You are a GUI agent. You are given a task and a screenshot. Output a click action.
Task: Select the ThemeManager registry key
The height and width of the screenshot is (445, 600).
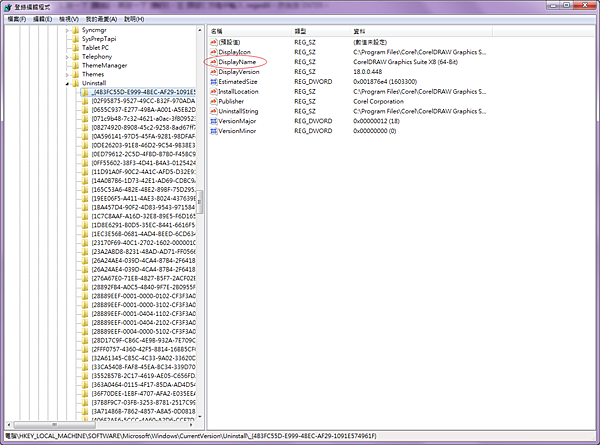pos(104,65)
